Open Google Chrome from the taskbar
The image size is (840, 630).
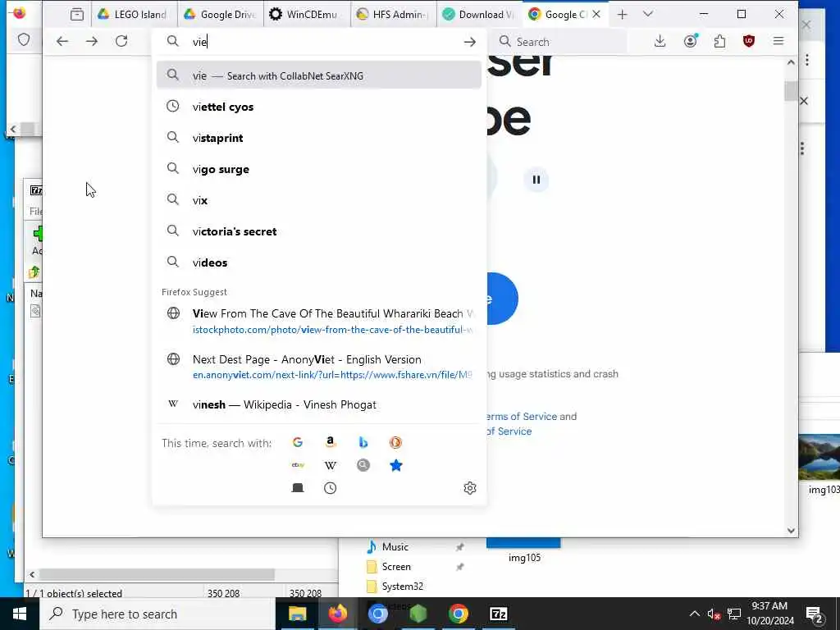pyautogui.click(x=458, y=614)
